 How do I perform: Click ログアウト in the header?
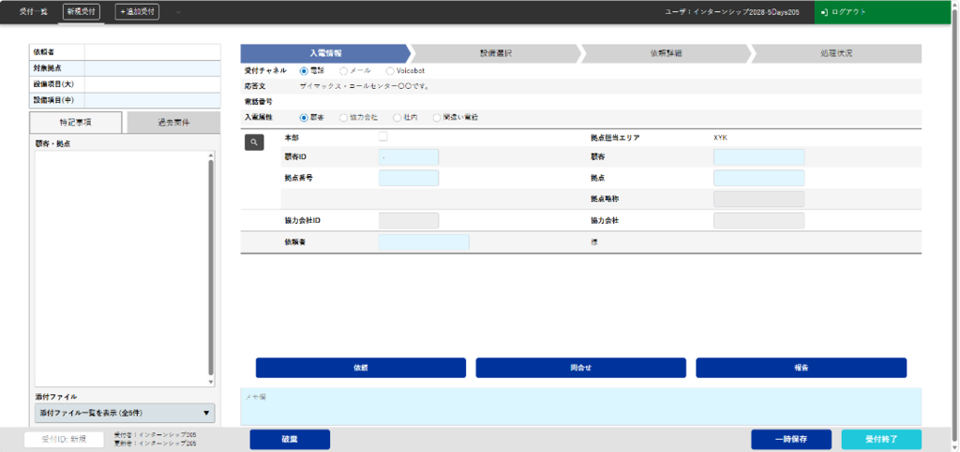849,12
